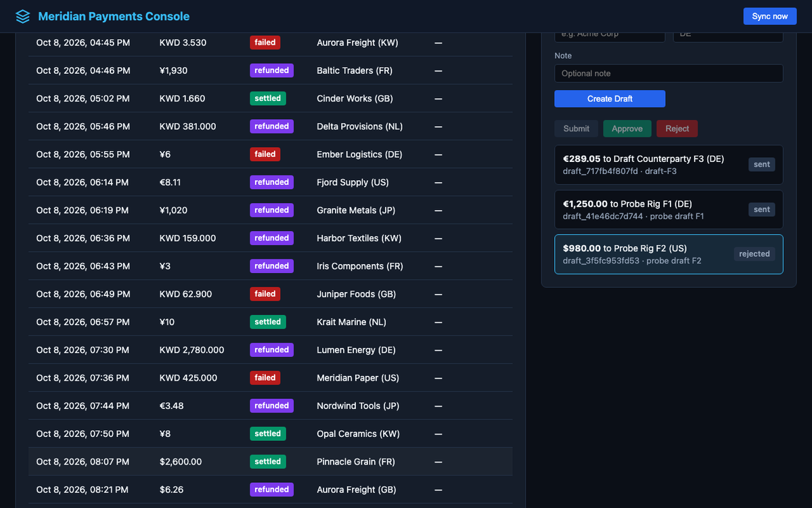Approve the selected draft

627,129
